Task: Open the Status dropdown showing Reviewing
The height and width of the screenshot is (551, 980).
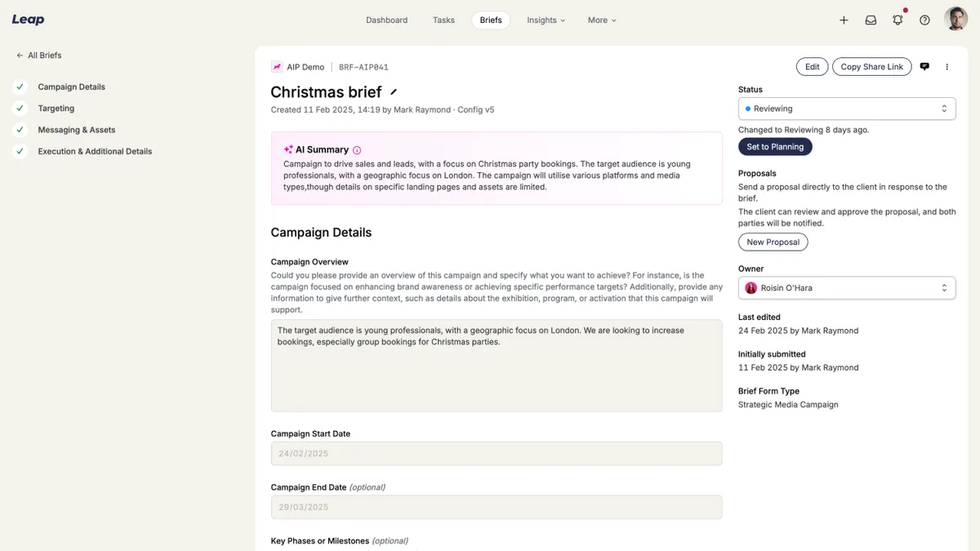Action: tap(846, 109)
